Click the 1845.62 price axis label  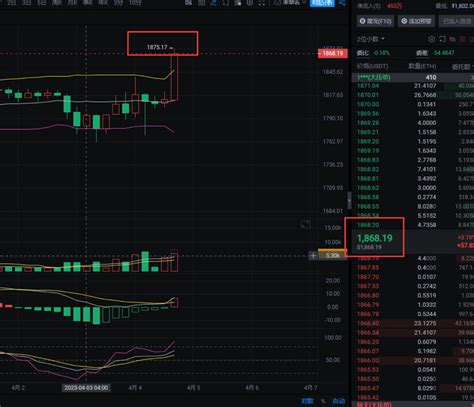(333, 72)
